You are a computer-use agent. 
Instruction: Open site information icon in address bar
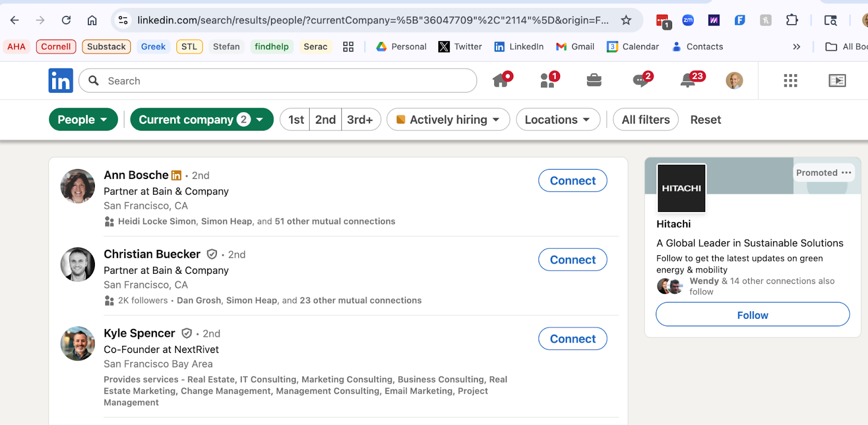(123, 20)
